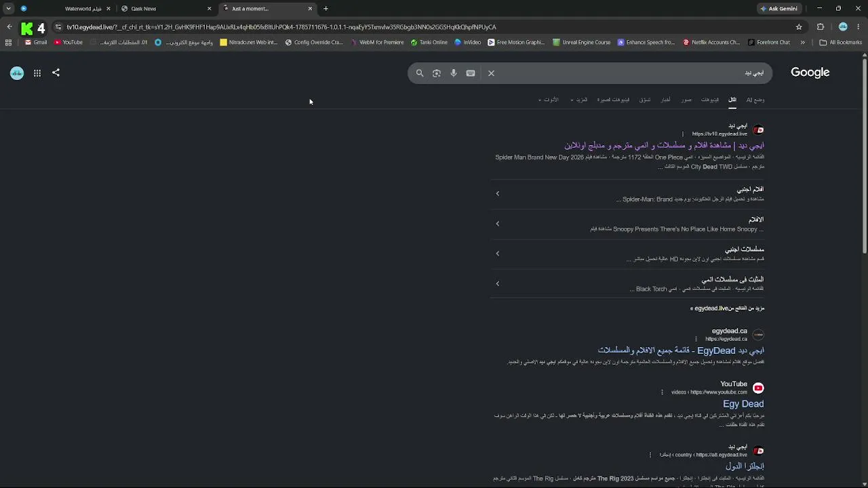
Task: Open the bookmarks apps grid shortcut
Action: [8, 42]
